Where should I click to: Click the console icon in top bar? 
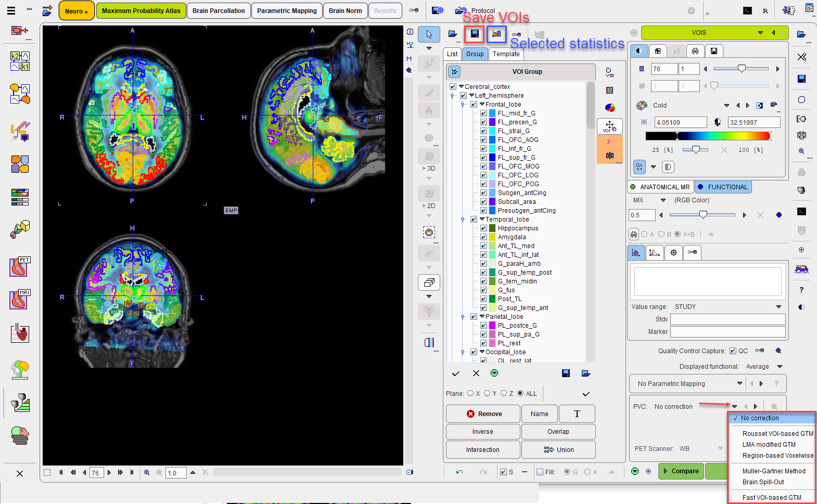coord(747,10)
